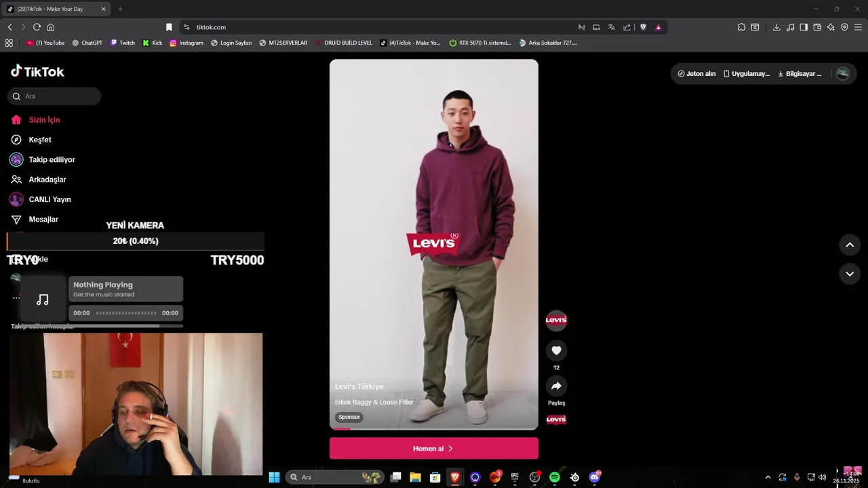Open the RTX 5070 Ti sistemd... bookmark
This screenshot has width=868, height=488.
(480, 43)
